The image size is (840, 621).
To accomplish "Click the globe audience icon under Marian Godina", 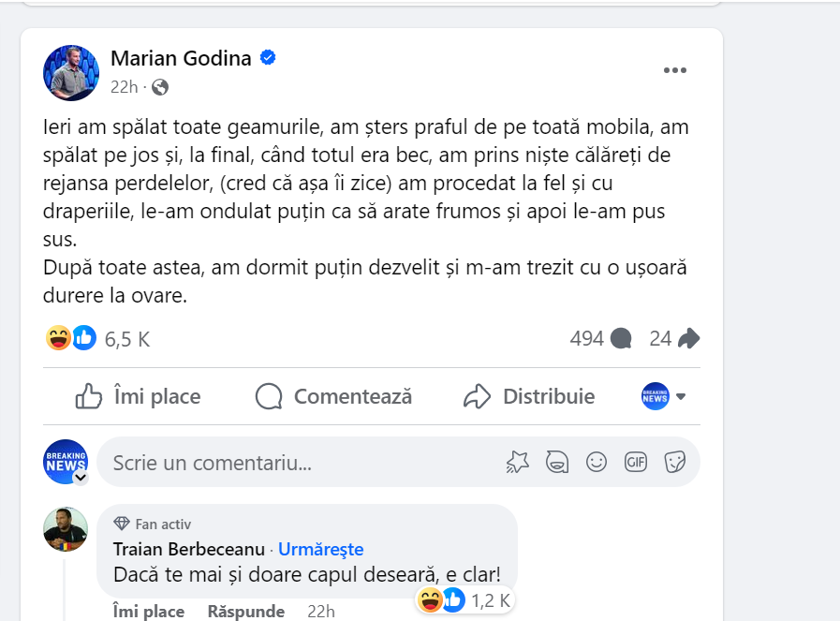I will (x=159, y=86).
